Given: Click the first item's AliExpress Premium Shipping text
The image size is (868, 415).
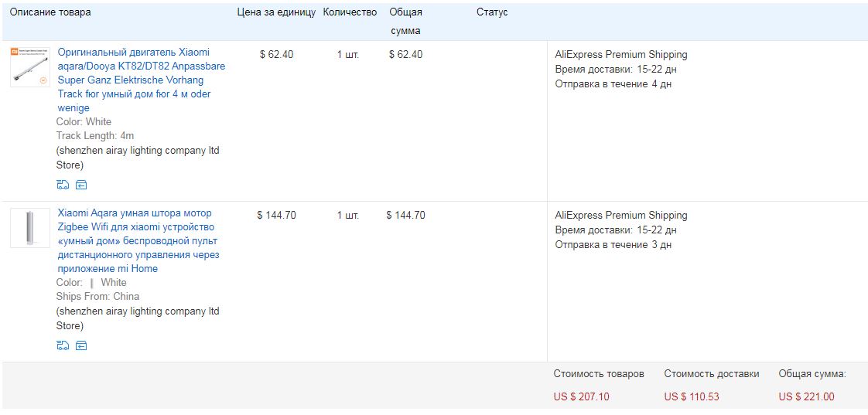Looking at the screenshot, I should (620, 55).
